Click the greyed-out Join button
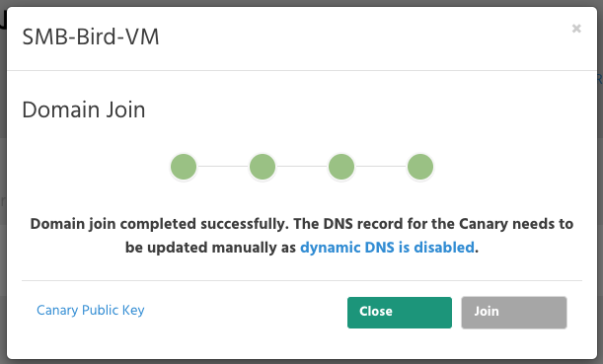The image size is (603, 364). (514, 313)
